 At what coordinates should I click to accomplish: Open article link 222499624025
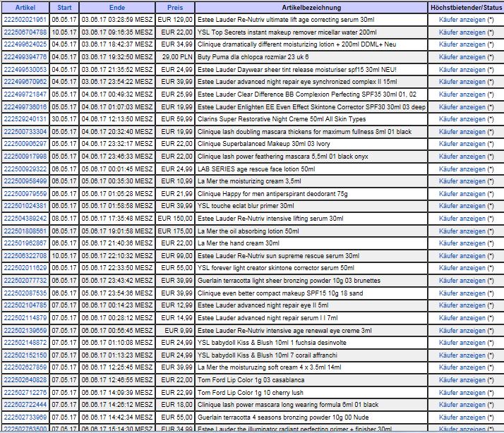25,44
